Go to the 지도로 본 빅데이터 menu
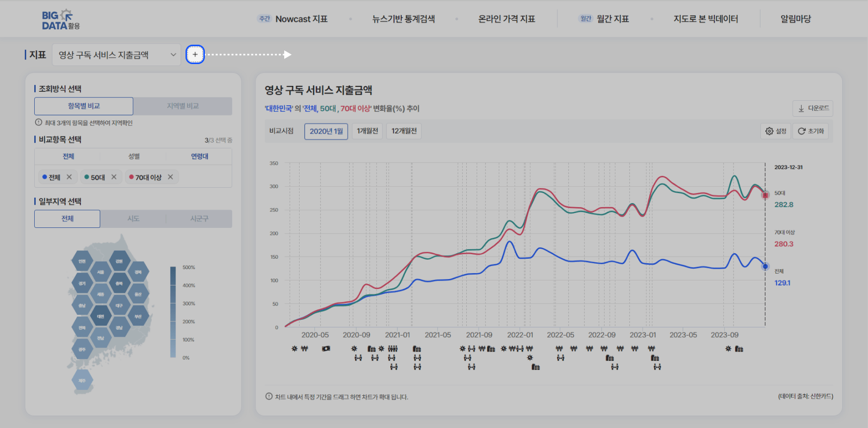This screenshot has width=868, height=428. [705, 19]
